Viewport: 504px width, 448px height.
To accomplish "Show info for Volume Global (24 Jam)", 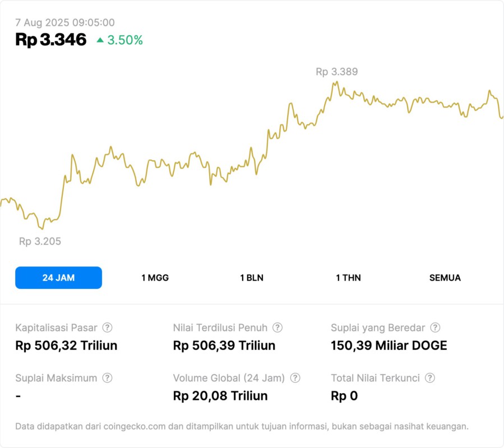I will click(x=295, y=378).
